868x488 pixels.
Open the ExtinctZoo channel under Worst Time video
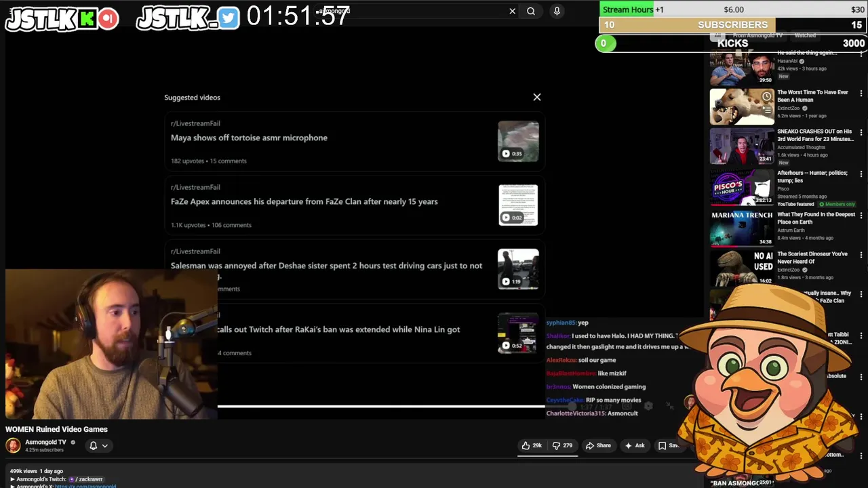coord(789,108)
